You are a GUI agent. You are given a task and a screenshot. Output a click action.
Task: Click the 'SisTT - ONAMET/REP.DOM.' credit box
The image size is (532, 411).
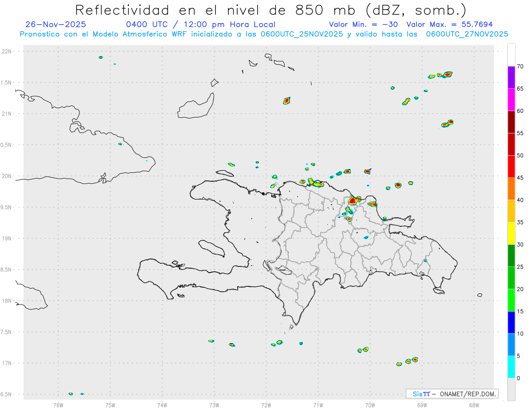[452, 394]
